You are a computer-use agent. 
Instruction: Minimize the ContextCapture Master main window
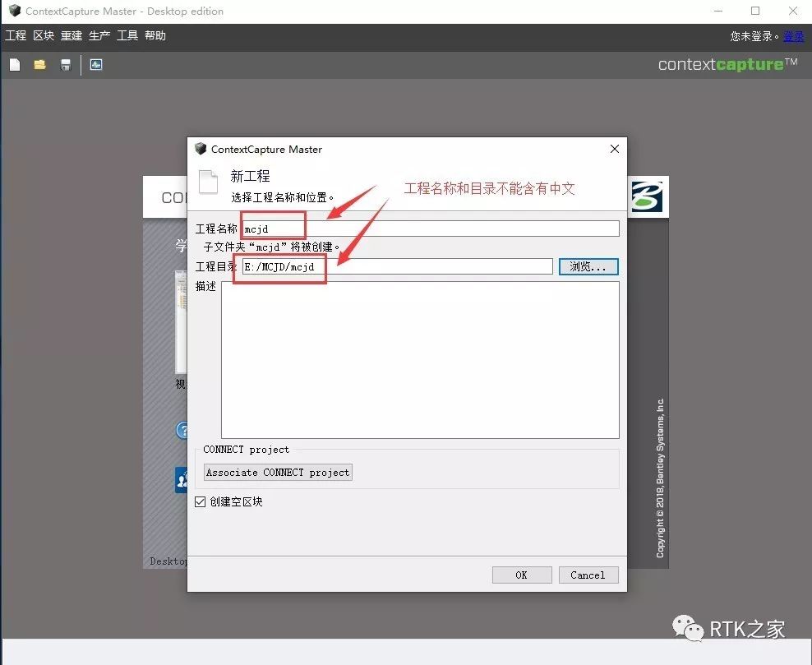coord(718,11)
